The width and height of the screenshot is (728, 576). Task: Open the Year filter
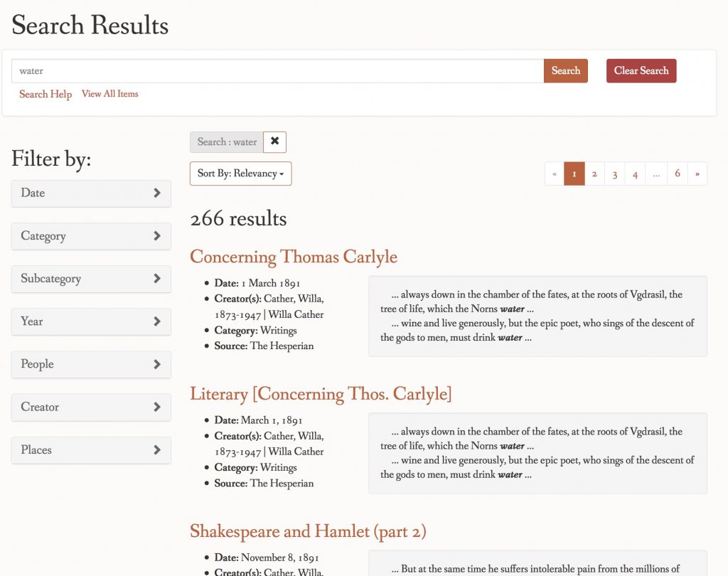coord(91,321)
